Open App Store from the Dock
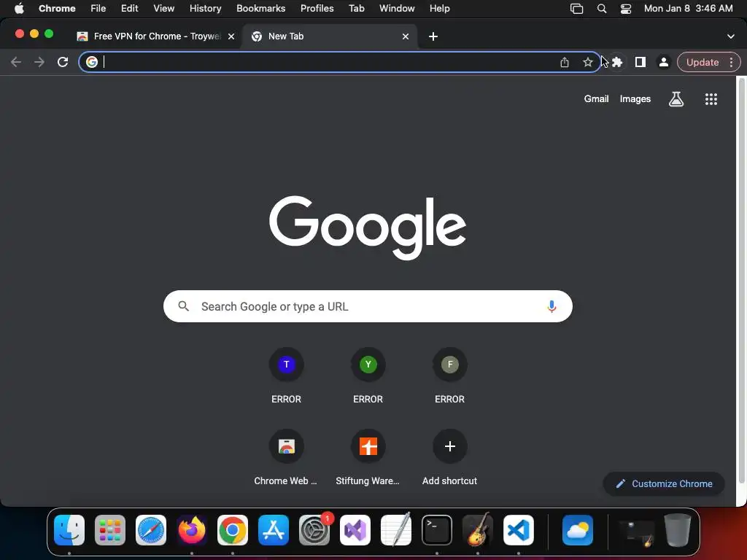Image resolution: width=747 pixels, height=560 pixels. click(x=274, y=530)
